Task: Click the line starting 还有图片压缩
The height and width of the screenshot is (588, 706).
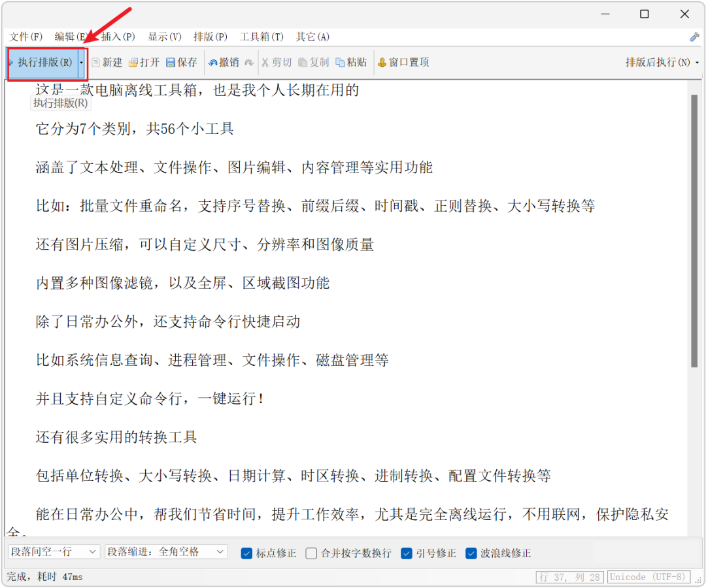Action: (x=205, y=245)
